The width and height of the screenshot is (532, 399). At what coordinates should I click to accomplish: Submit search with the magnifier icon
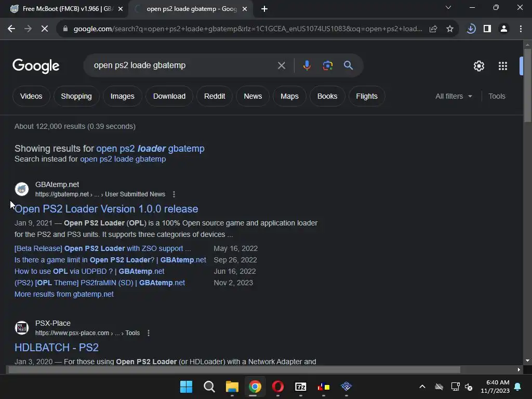pyautogui.click(x=349, y=65)
